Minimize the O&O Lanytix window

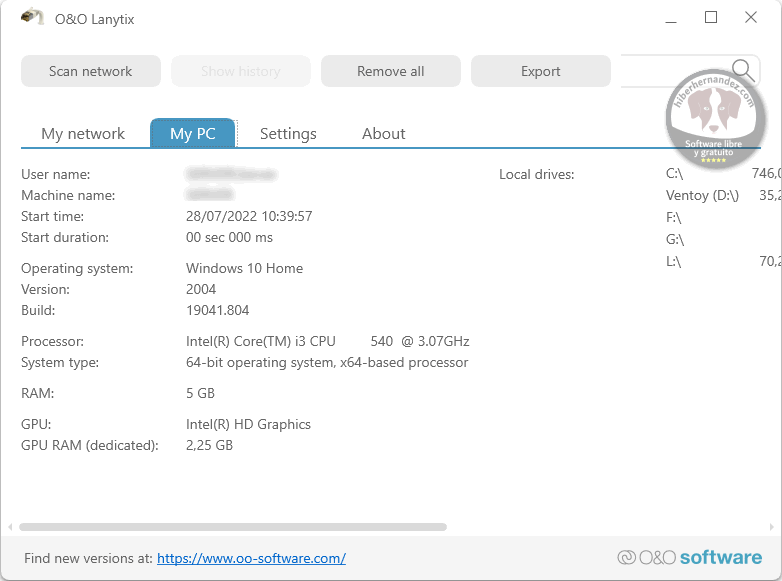(x=671, y=18)
